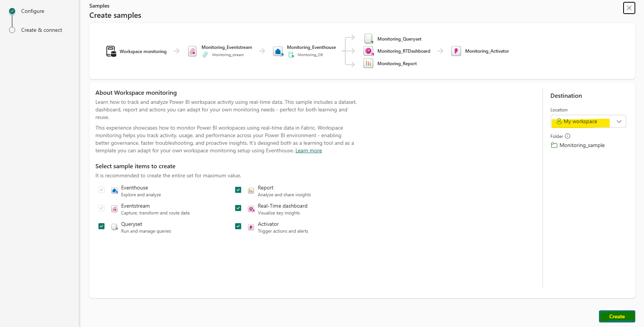Close the Create samples dialog
The image size is (644, 327).
tap(629, 8)
